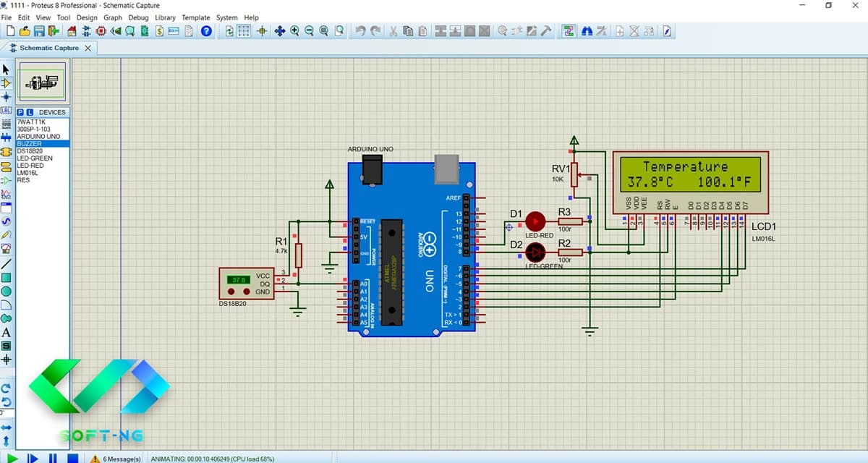Click the overview thumbnail preview
868x463 pixels.
coord(43,82)
